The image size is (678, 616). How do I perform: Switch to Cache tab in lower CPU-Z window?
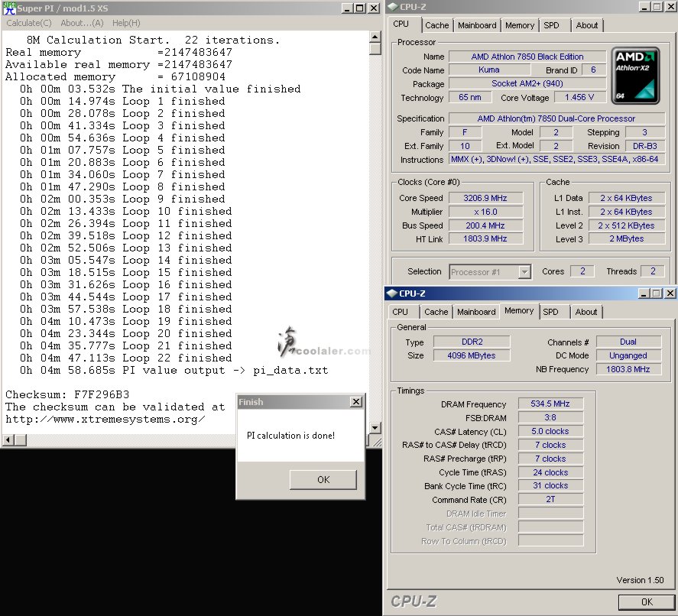(436, 312)
